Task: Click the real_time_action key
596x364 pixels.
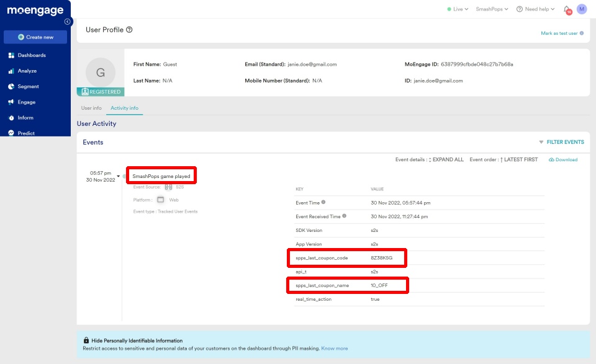Action: 313,300
